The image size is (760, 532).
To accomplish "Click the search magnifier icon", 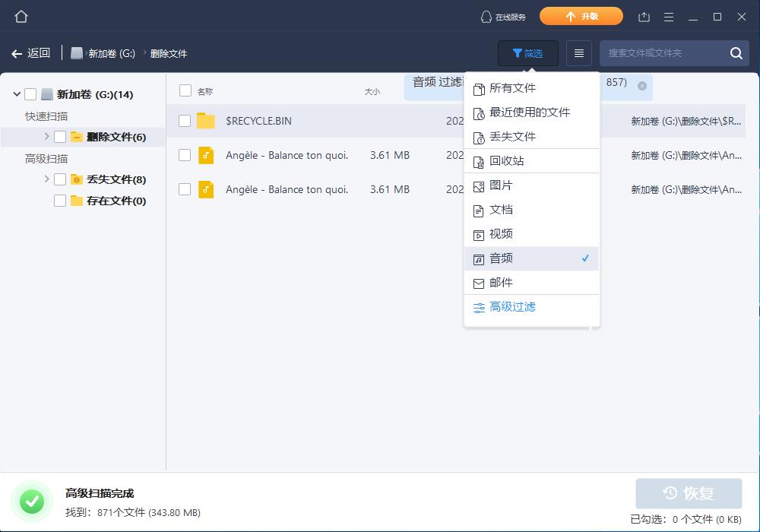I will 735,53.
